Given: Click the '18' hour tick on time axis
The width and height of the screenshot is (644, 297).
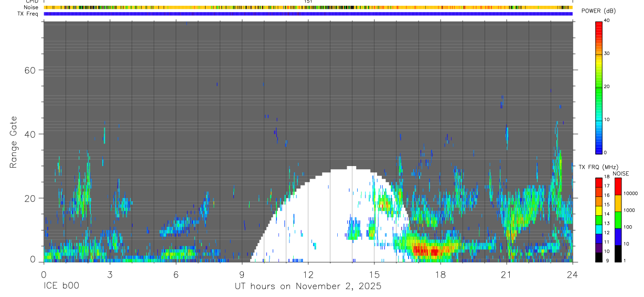Looking at the screenshot, I should tap(440, 274).
